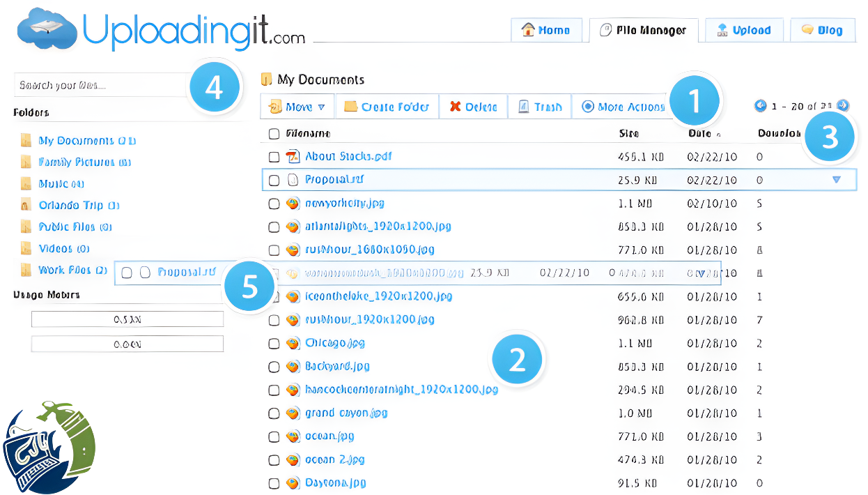Click the image icon beside newyorkcity.jpg
The image size is (868, 495).
(293, 204)
